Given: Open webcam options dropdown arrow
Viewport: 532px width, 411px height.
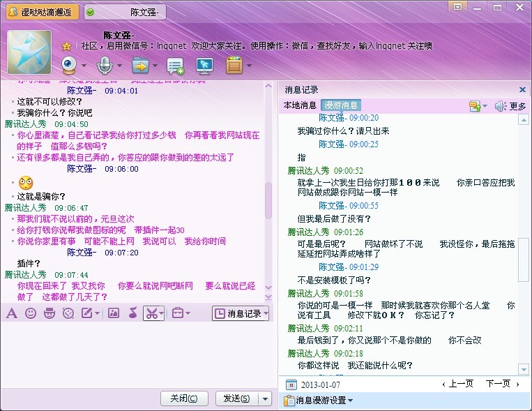Looking at the screenshot, I should coord(84,65).
